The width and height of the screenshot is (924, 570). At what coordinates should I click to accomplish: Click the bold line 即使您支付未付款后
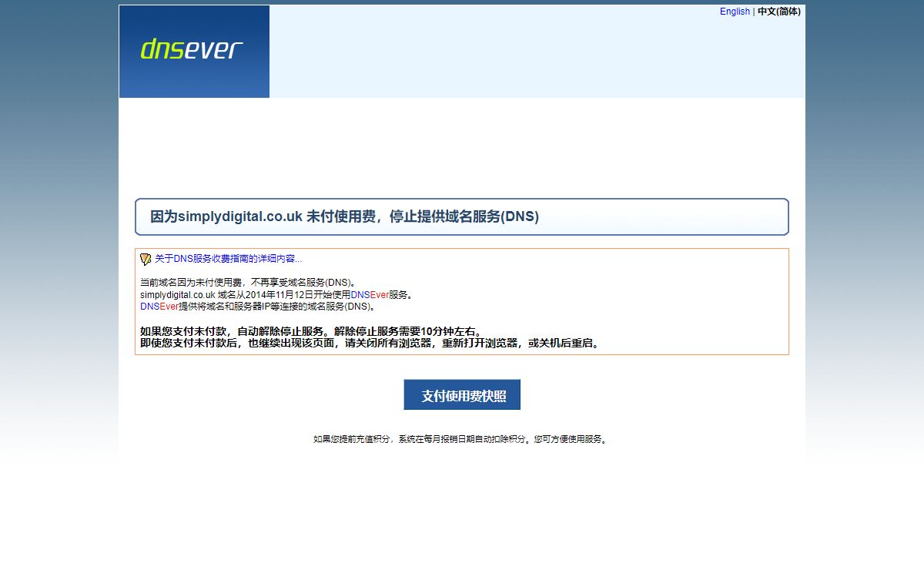(x=370, y=344)
